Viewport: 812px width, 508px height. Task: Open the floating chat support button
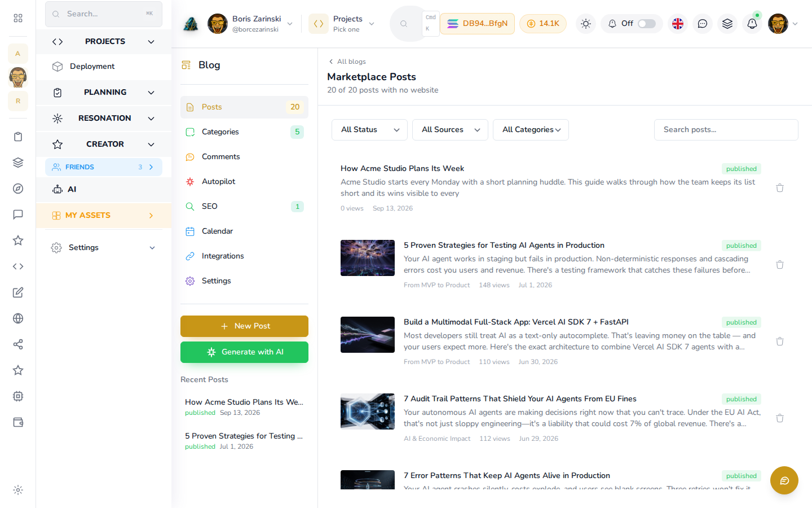[784, 480]
